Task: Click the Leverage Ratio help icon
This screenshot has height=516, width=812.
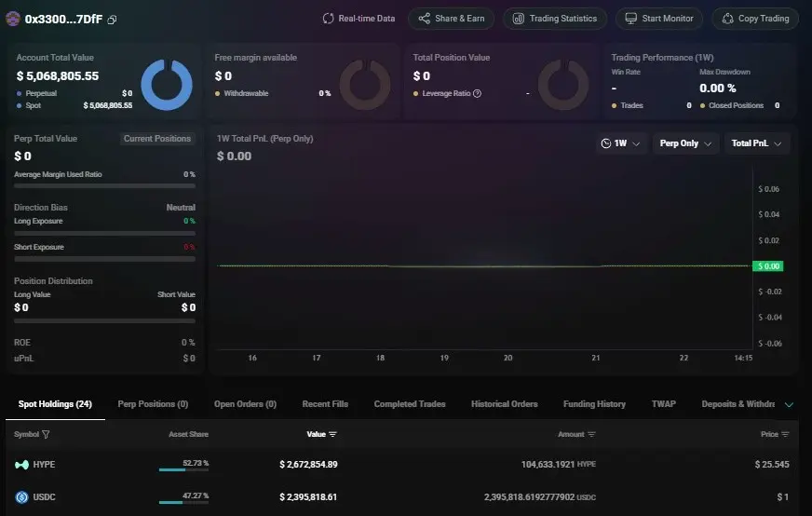Action: click(478, 93)
